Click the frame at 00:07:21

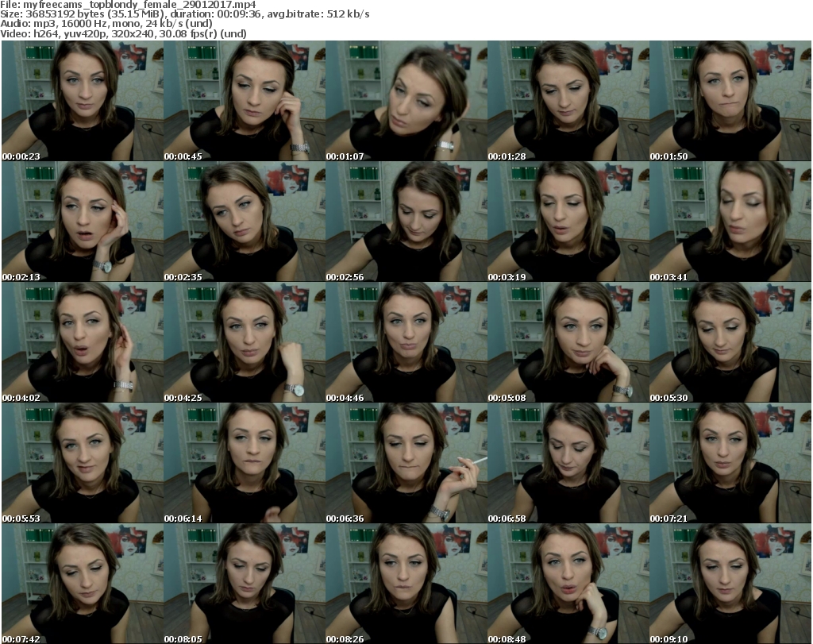(730, 463)
